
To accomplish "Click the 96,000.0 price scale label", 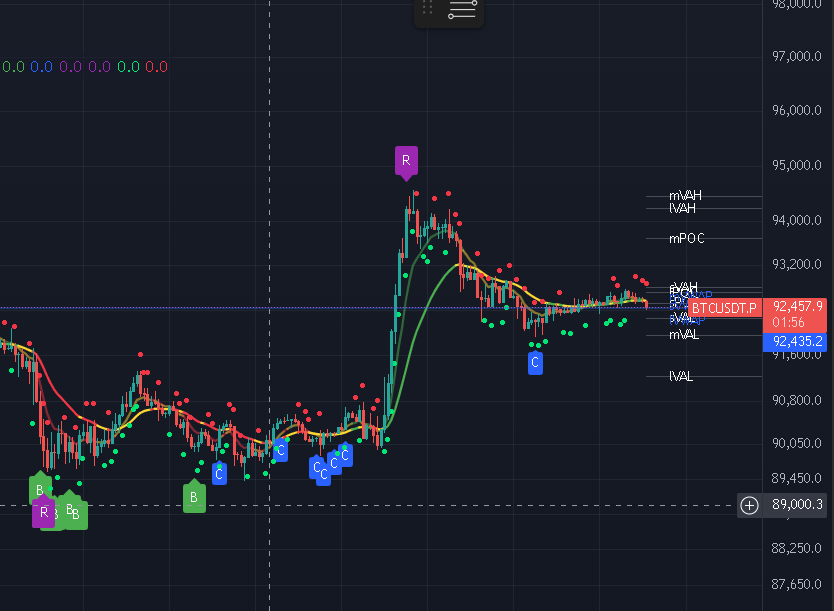I will 797,110.
